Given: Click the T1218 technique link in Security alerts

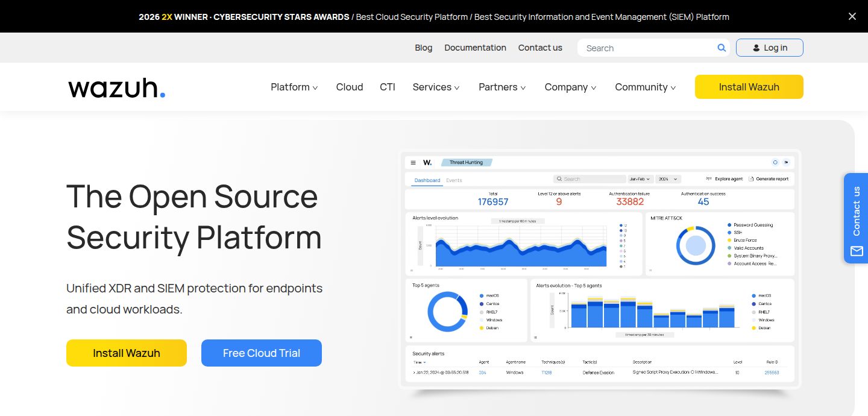Looking at the screenshot, I should click(546, 373).
